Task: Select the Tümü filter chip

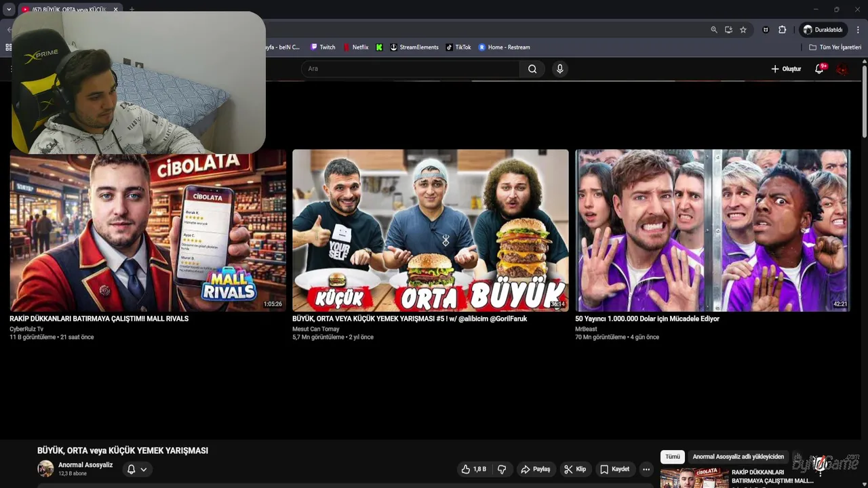Action: (x=672, y=457)
